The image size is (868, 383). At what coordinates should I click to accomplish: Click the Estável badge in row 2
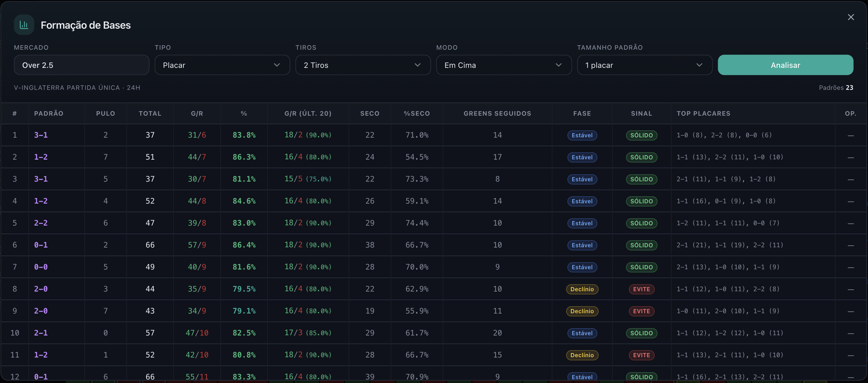[582, 157]
